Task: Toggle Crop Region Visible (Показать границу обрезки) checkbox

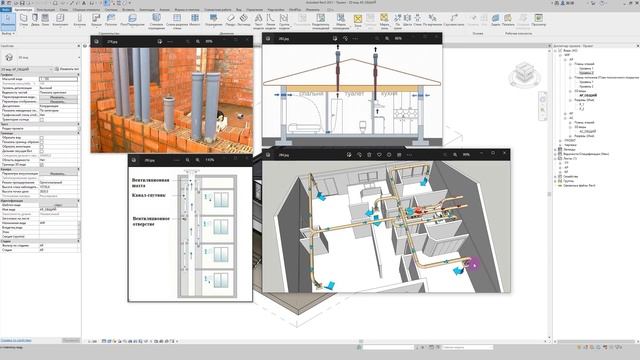Action: click(x=42, y=142)
